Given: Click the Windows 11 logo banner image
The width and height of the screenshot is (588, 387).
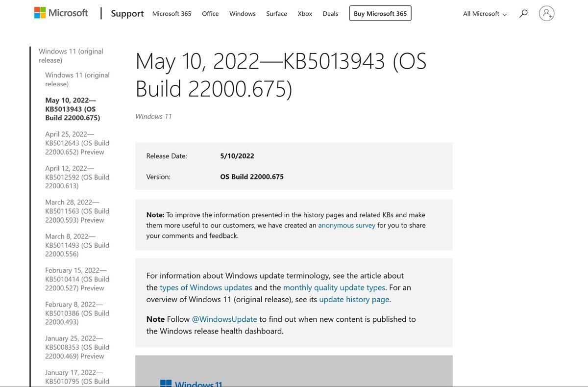Looking at the screenshot, I should click(x=294, y=371).
